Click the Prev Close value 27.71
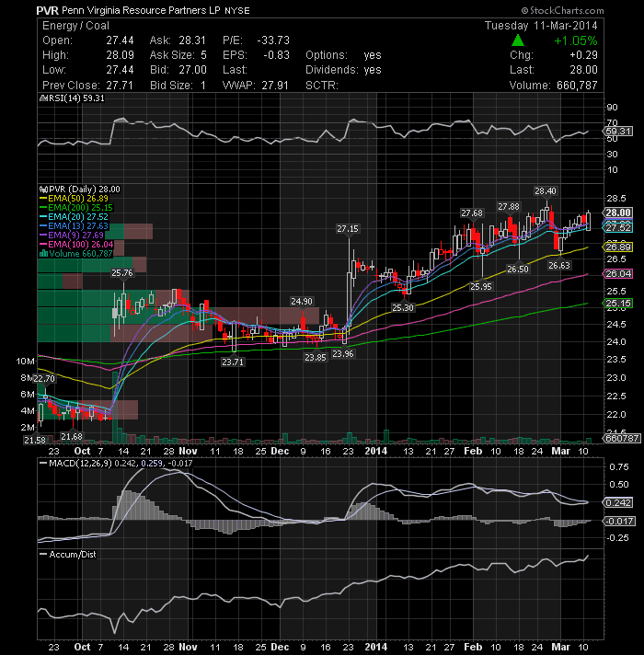Viewport: 644px width, 655px height. [120, 86]
